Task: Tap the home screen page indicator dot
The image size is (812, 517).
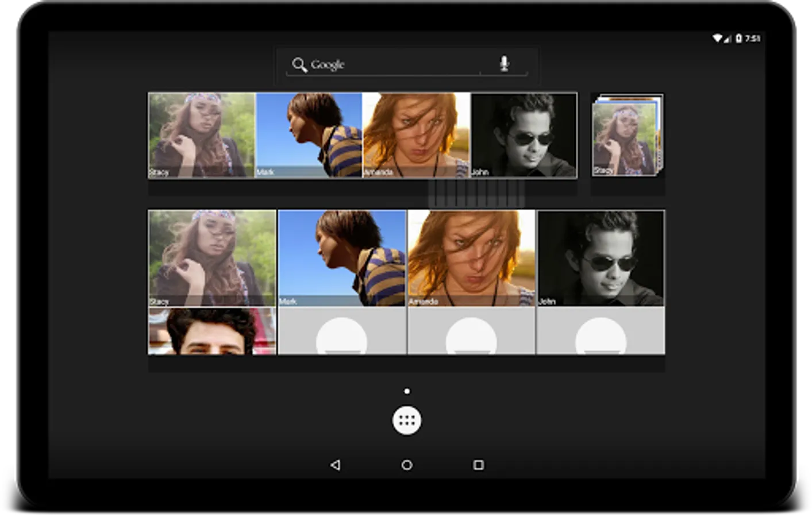Action: pyautogui.click(x=407, y=391)
